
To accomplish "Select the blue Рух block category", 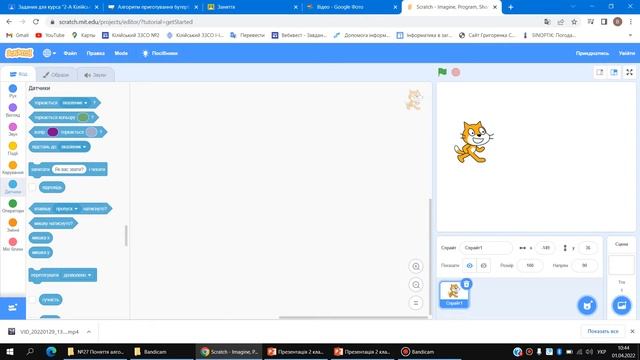I will 13,91.
